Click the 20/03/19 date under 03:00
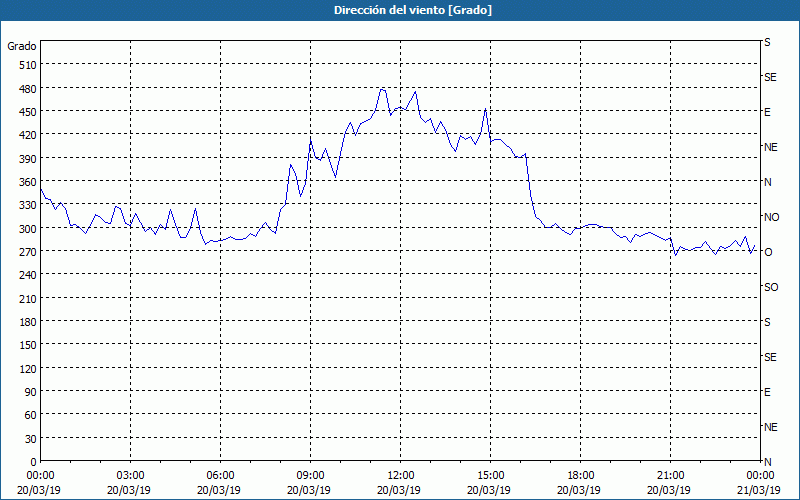This screenshot has width=800, height=500. point(129,490)
